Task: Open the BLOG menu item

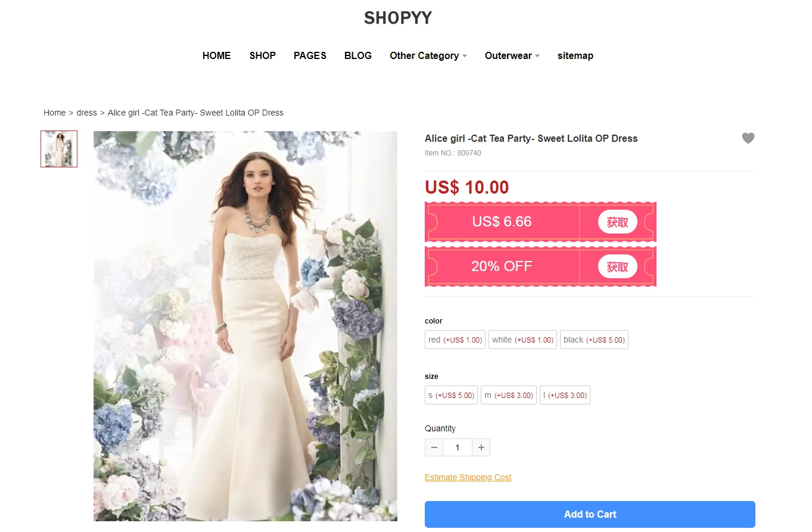Action: click(358, 55)
